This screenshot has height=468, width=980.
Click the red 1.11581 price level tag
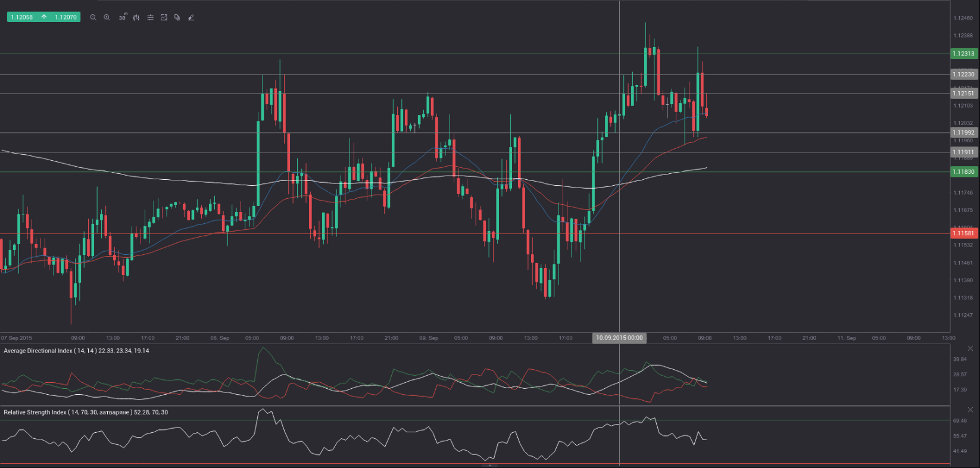pyautogui.click(x=964, y=233)
